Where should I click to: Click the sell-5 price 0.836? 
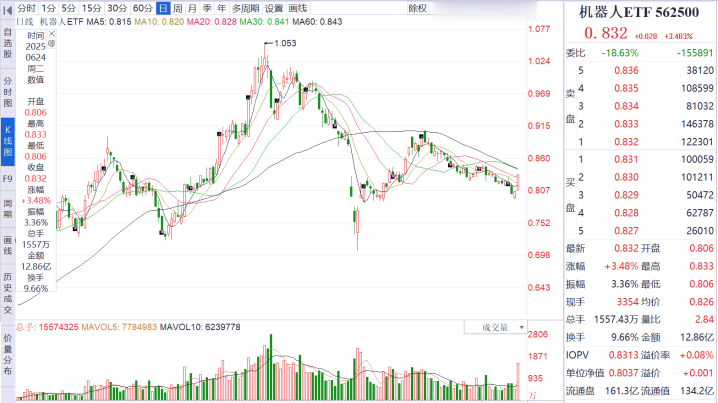626,71
